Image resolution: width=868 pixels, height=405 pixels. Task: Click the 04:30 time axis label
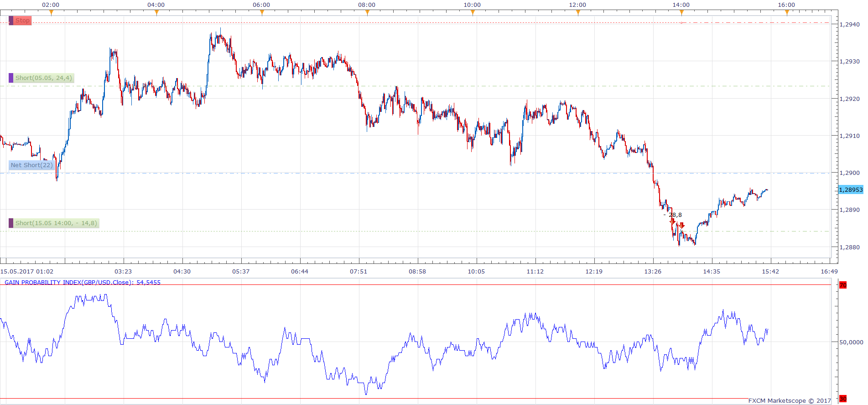pyautogui.click(x=182, y=271)
